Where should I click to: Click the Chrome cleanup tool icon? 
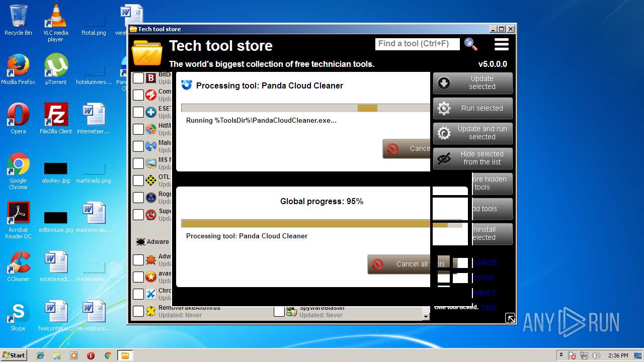click(x=151, y=294)
